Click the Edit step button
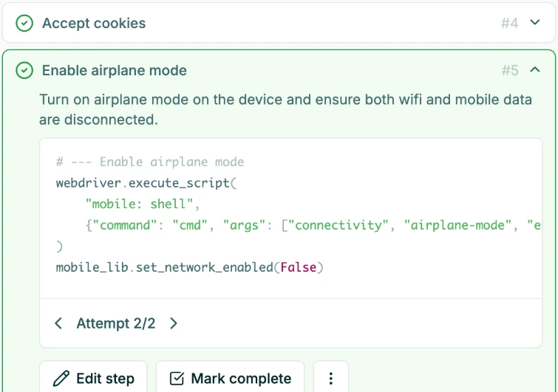 point(93,378)
